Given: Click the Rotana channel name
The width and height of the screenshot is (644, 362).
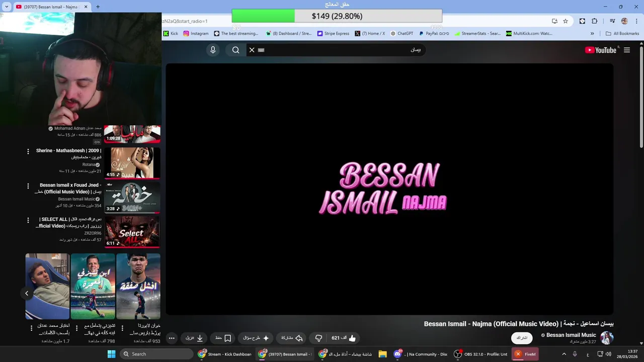Looking at the screenshot, I should pyautogui.click(x=89, y=164).
